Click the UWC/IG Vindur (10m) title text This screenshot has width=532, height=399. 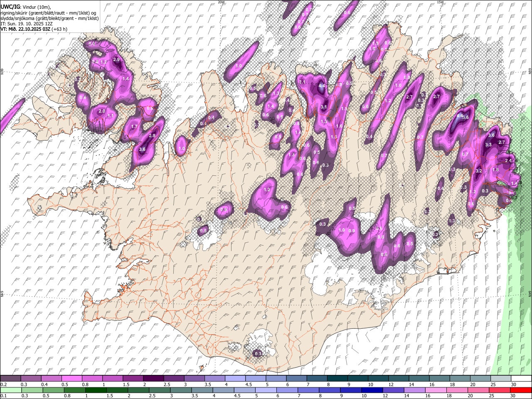pyautogui.click(x=25, y=7)
